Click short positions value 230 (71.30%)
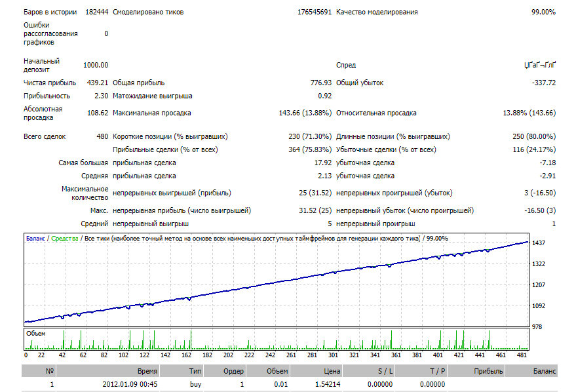The height and width of the screenshot is (392, 576). coord(310,136)
